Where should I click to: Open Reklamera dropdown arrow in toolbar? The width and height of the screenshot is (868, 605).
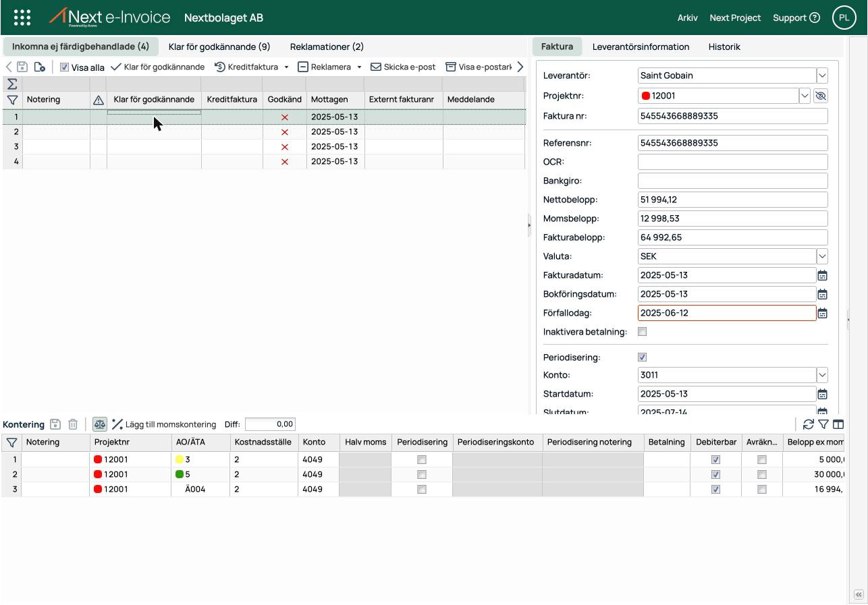(359, 67)
